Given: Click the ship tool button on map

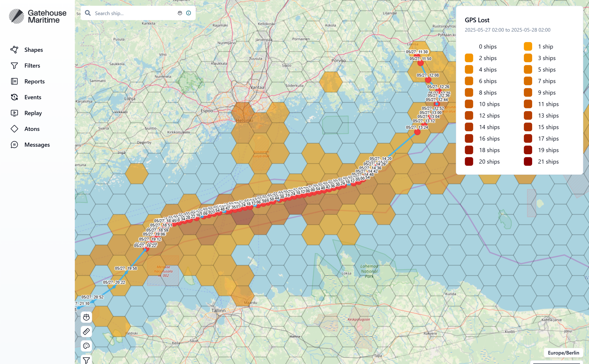Looking at the screenshot, I should pyautogui.click(x=86, y=317).
